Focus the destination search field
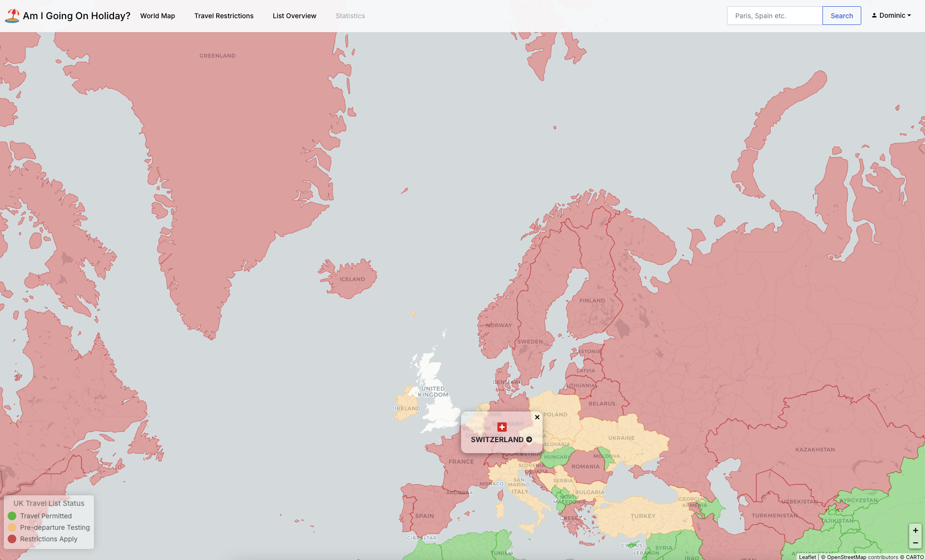The width and height of the screenshot is (925, 560). 775,16
